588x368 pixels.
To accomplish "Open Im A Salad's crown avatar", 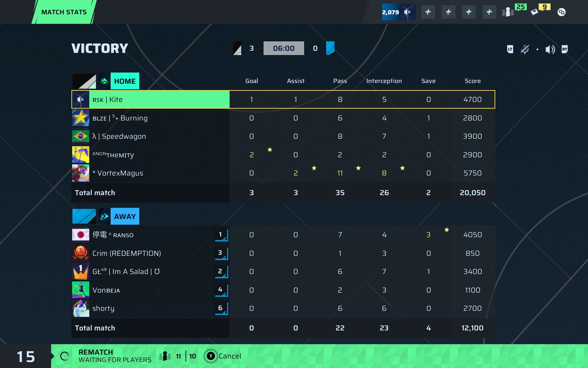I will click(80, 271).
